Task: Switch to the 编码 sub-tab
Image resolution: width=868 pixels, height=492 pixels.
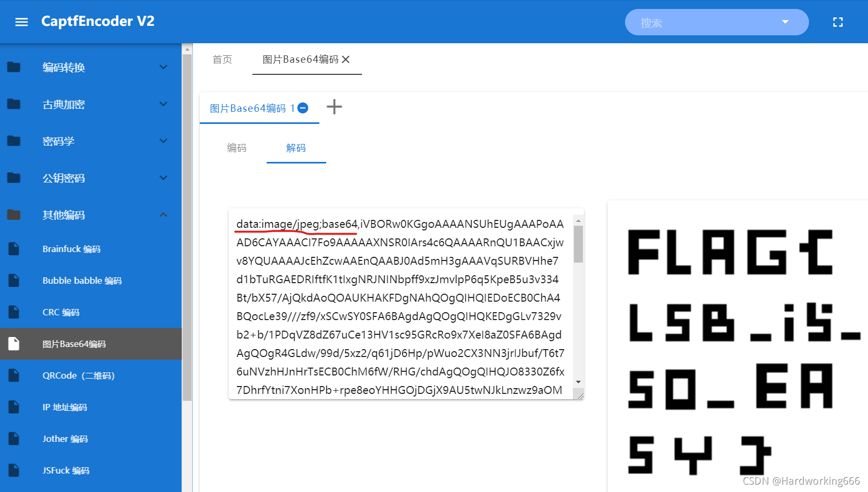Action: point(237,148)
